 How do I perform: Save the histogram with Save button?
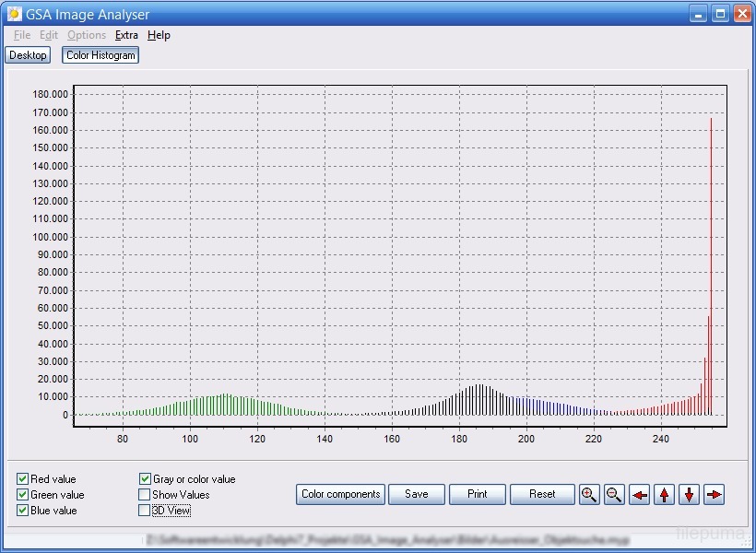coord(417,494)
